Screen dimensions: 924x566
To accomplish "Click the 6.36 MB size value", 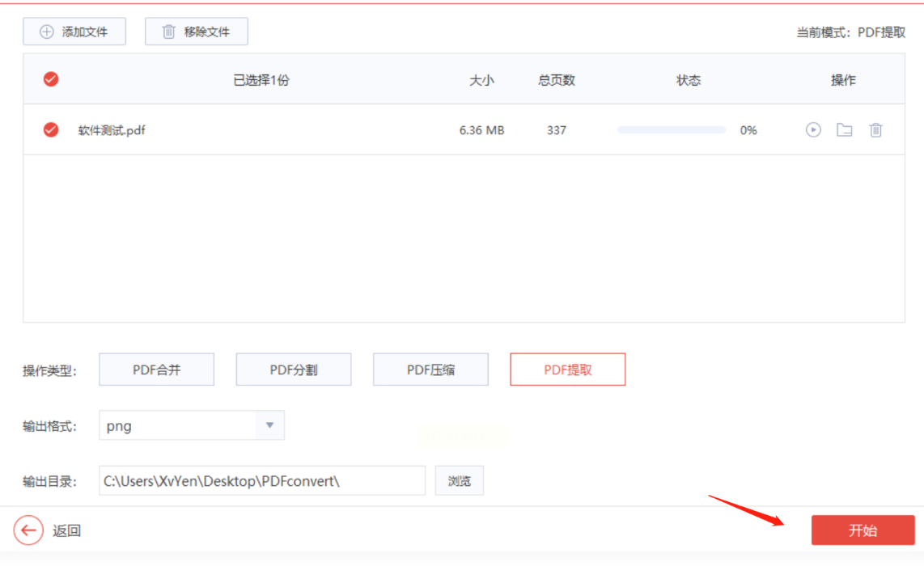I will [481, 130].
